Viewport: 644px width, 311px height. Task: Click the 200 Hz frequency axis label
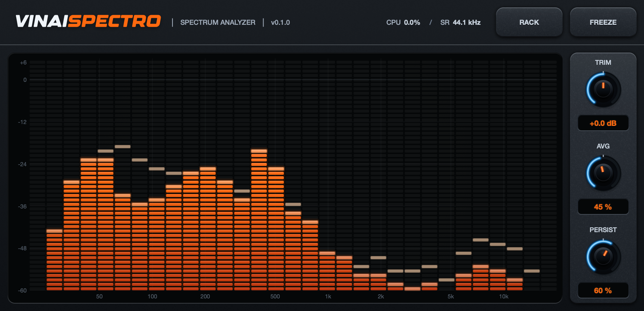205,297
